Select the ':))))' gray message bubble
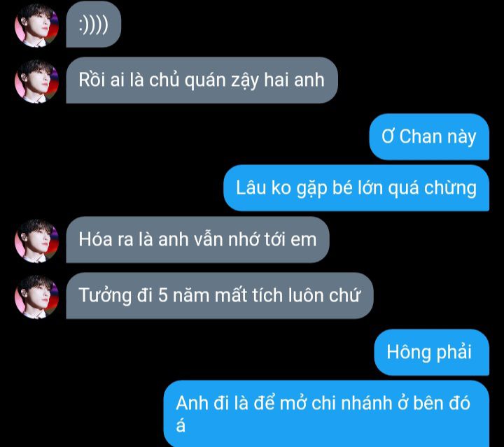504x447 pixels. 94,24
